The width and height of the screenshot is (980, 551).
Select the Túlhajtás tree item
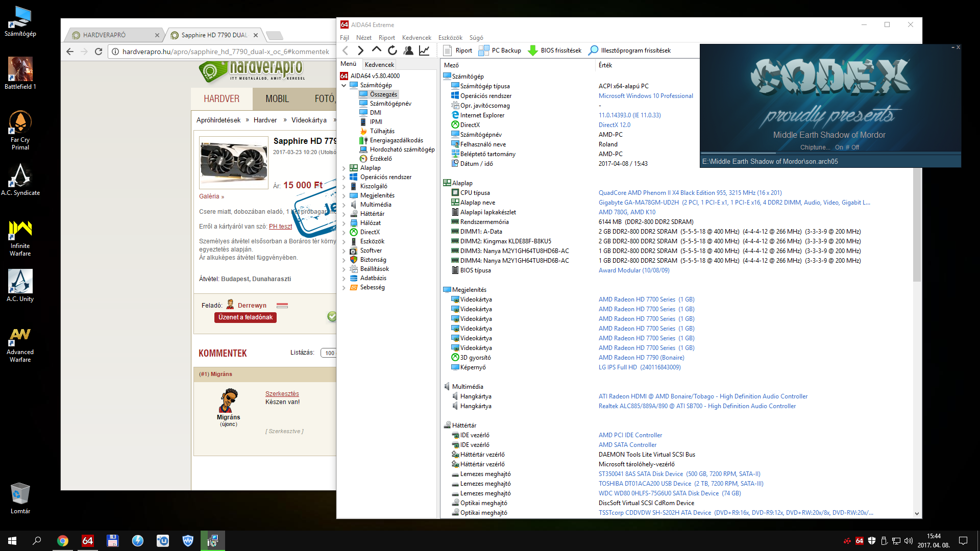point(382,131)
